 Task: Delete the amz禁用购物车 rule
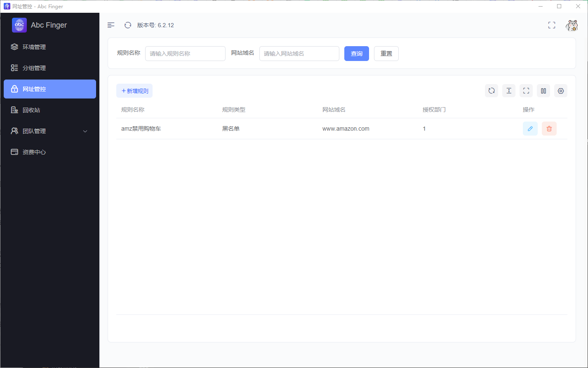pos(549,129)
